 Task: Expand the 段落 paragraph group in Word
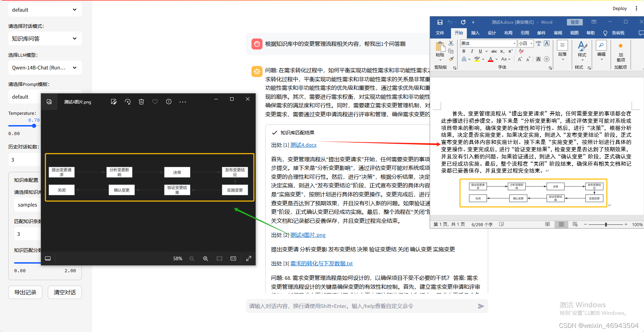[x=562, y=51]
